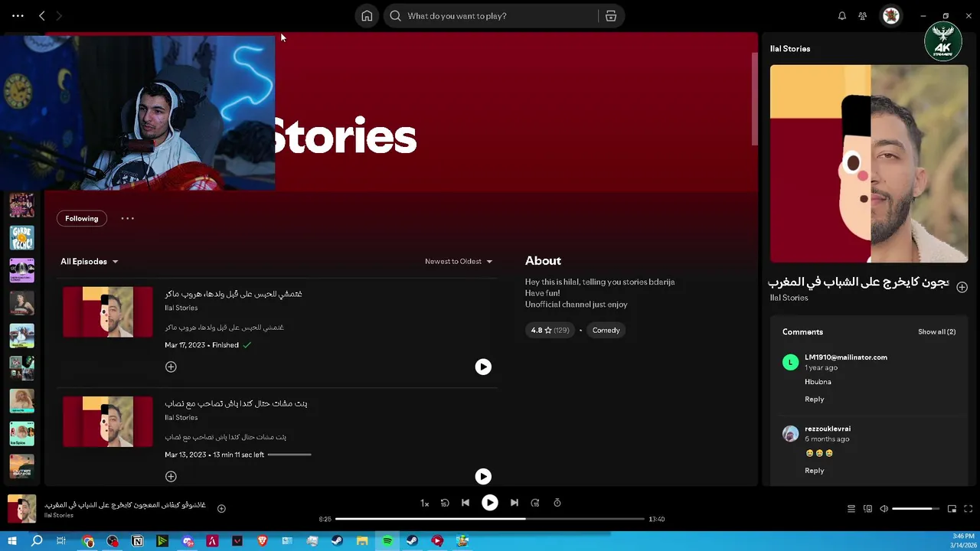
Task: Add the right-panel episode to library
Action: click(x=962, y=287)
